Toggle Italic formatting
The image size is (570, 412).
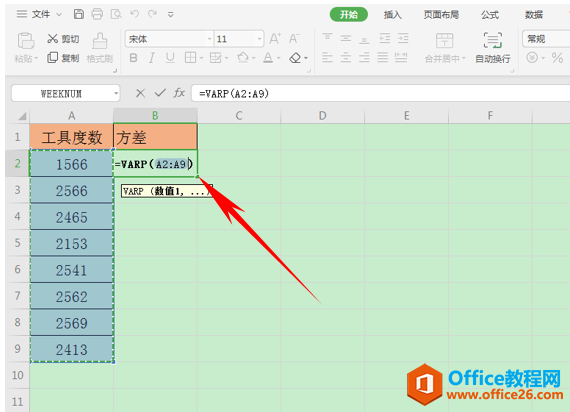pyautogui.click(x=152, y=58)
